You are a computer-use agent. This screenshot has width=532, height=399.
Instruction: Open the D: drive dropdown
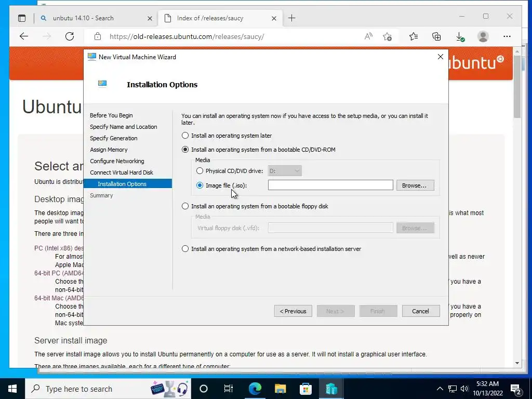click(x=284, y=171)
